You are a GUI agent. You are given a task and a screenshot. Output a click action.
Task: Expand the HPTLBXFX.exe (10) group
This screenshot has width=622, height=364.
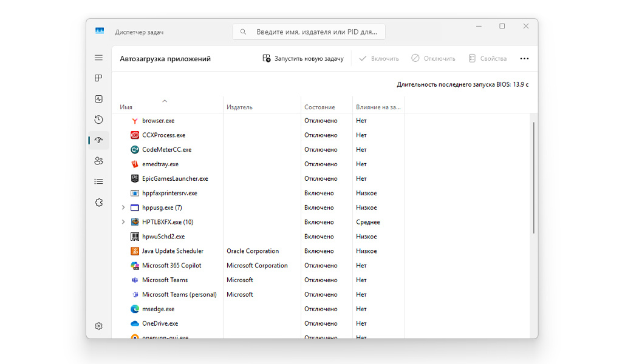(123, 222)
